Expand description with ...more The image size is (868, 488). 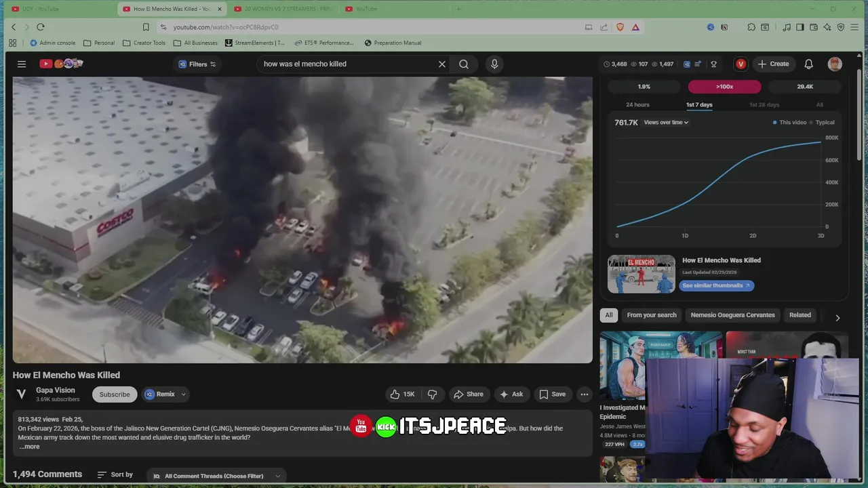click(29, 447)
